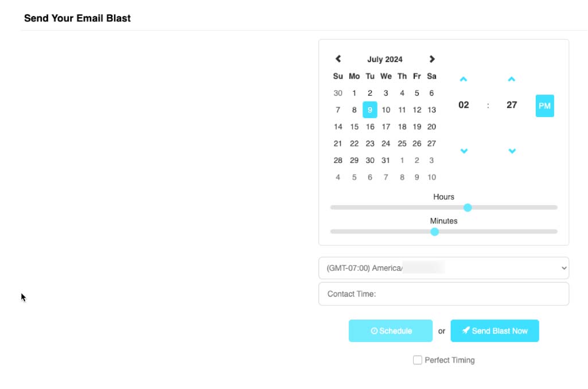Increase the minutes with up arrow
This screenshot has height=389, width=588.
tap(512, 79)
